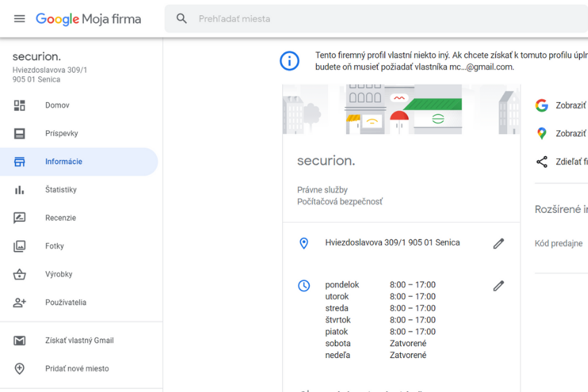Edit the address with pencil icon

click(499, 244)
